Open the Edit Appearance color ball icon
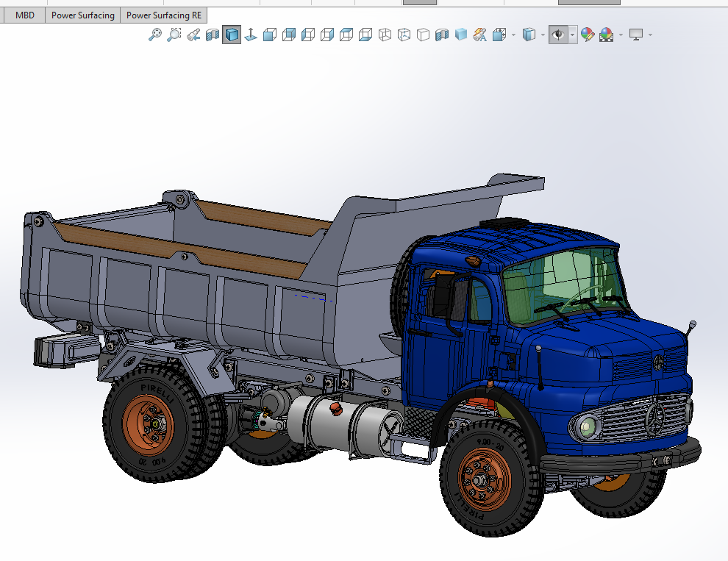This screenshot has width=728, height=561. (x=588, y=35)
